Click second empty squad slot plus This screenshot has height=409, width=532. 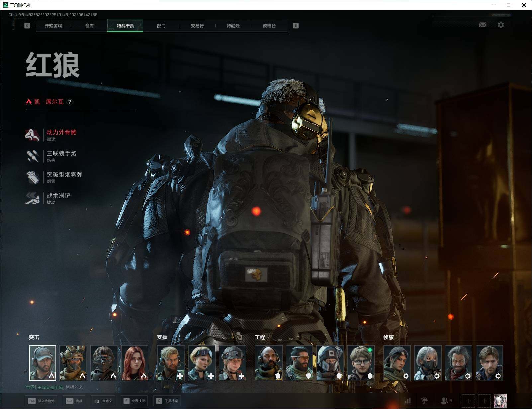point(484,401)
